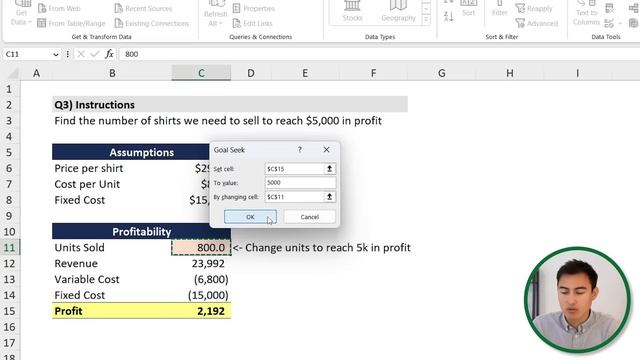Viewport: 640px width, 360px height.
Task: Click the Cost per Unit label
Action: point(87,184)
